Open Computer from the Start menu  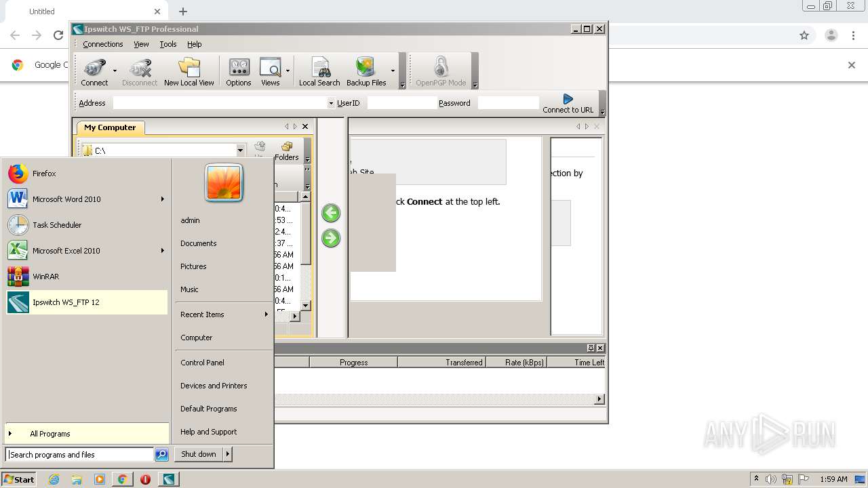197,338
